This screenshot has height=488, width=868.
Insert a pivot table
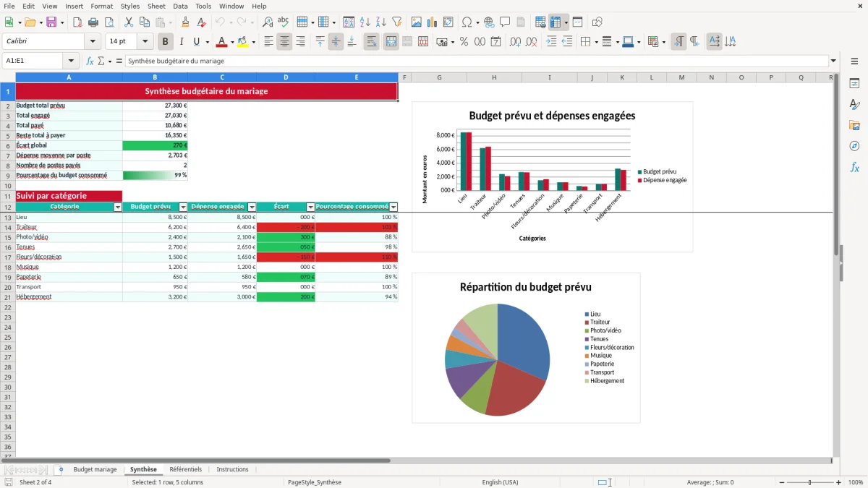(x=448, y=22)
